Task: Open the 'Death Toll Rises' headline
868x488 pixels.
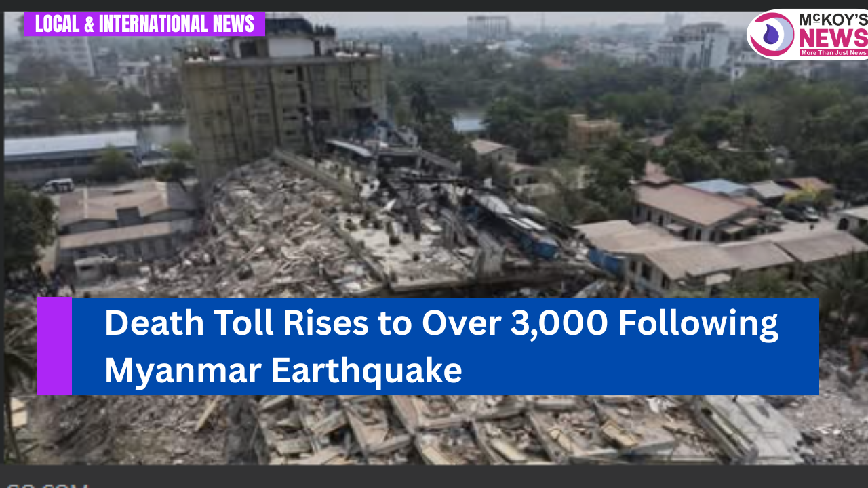Action: click(441, 346)
